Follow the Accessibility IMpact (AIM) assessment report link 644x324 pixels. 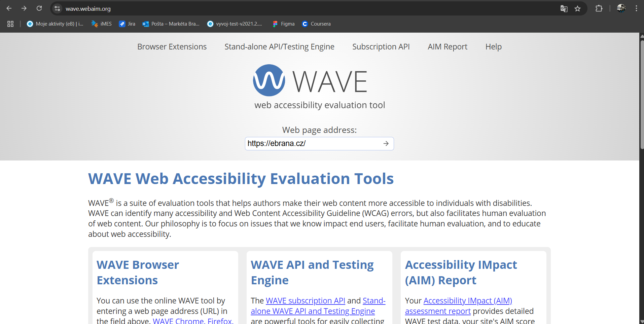(x=458, y=306)
